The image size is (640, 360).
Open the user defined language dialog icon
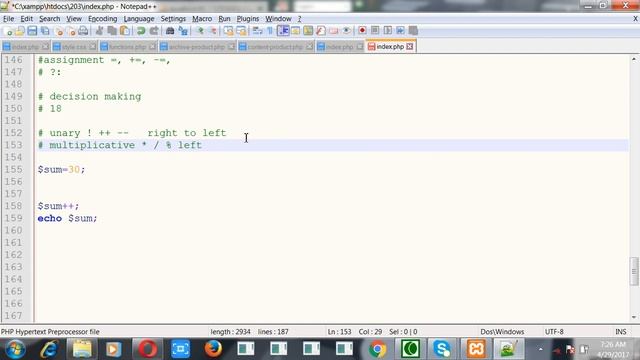[x=296, y=31]
